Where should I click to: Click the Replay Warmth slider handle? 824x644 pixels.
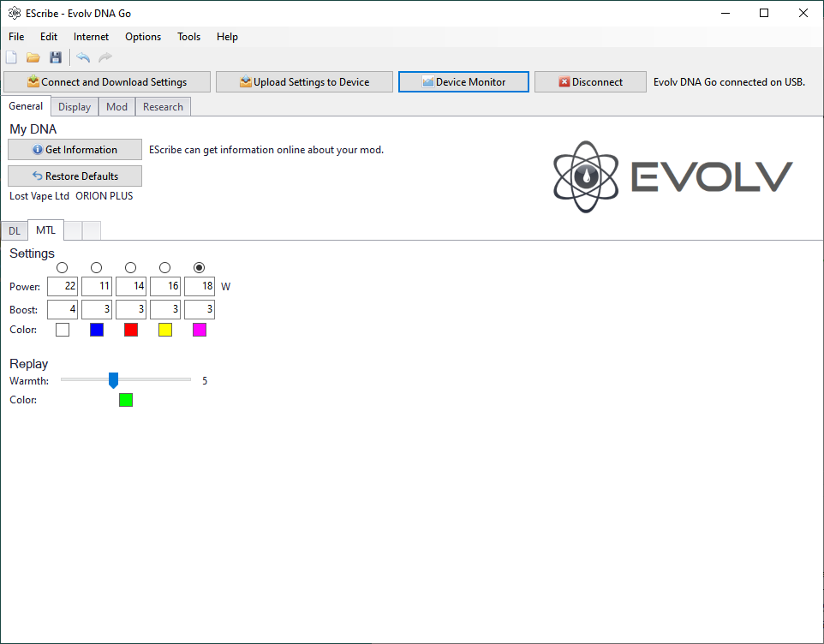pyautogui.click(x=113, y=380)
